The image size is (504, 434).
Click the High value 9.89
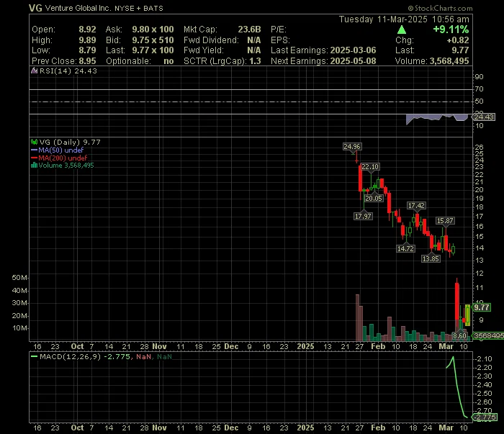[x=87, y=40]
